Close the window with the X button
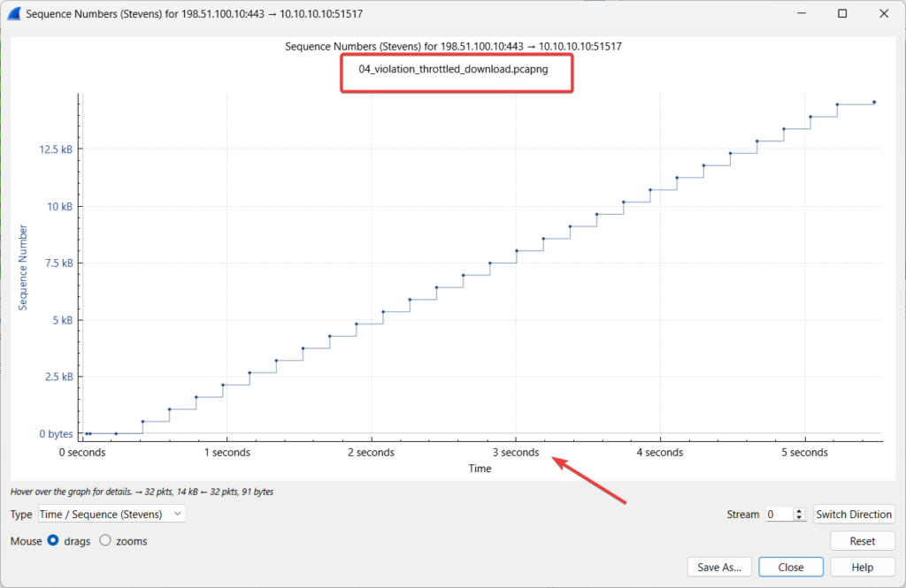The height and width of the screenshot is (588, 906). click(x=883, y=14)
